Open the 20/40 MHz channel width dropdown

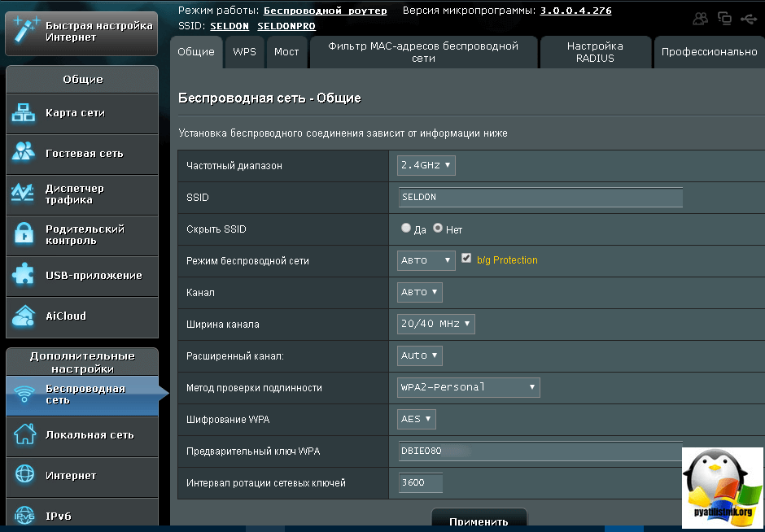tap(435, 324)
